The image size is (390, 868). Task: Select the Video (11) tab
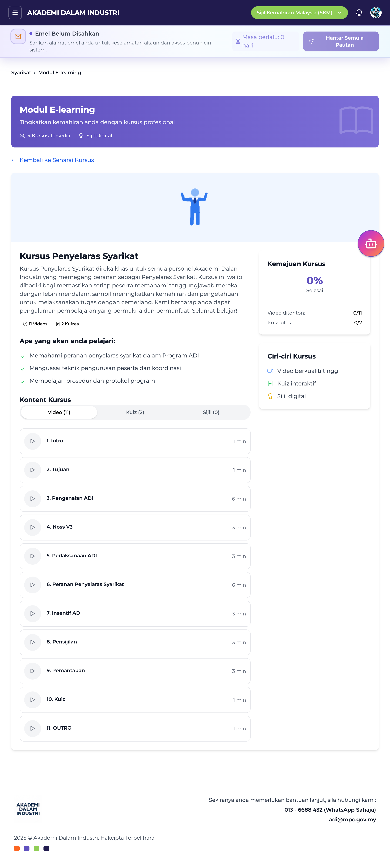59,412
